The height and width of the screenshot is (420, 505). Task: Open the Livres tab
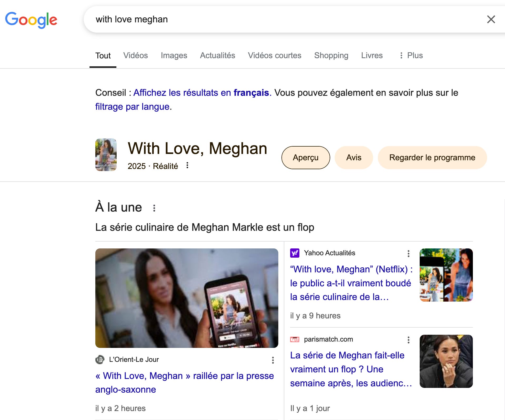372,56
